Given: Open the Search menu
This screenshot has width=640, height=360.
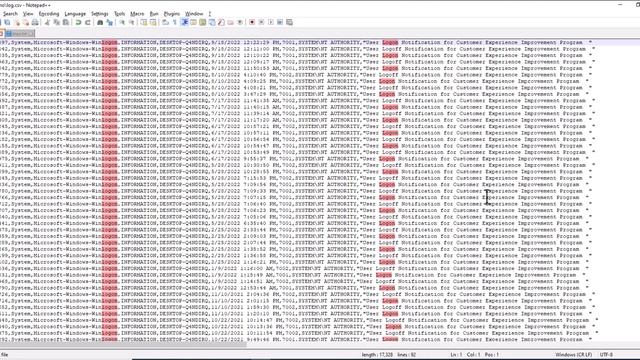Looking at the screenshot, I should (10, 14).
